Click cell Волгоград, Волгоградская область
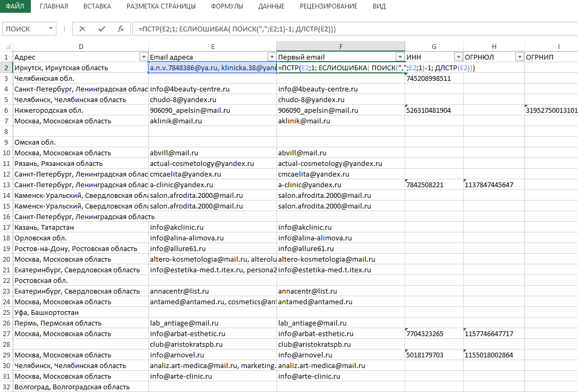The height and width of the screenshot is (392, 578). coord(81,387)
